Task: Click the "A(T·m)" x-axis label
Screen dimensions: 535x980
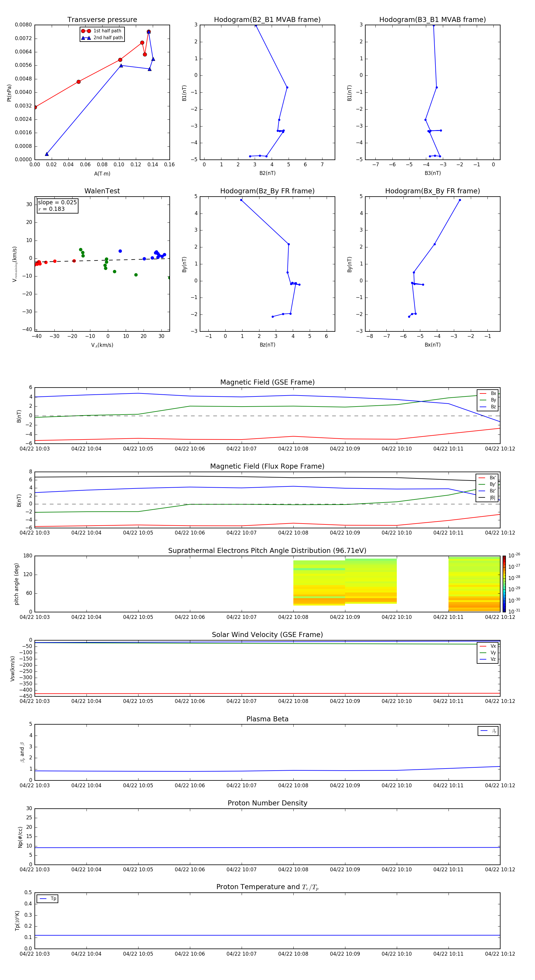Action: coord(102,174)
